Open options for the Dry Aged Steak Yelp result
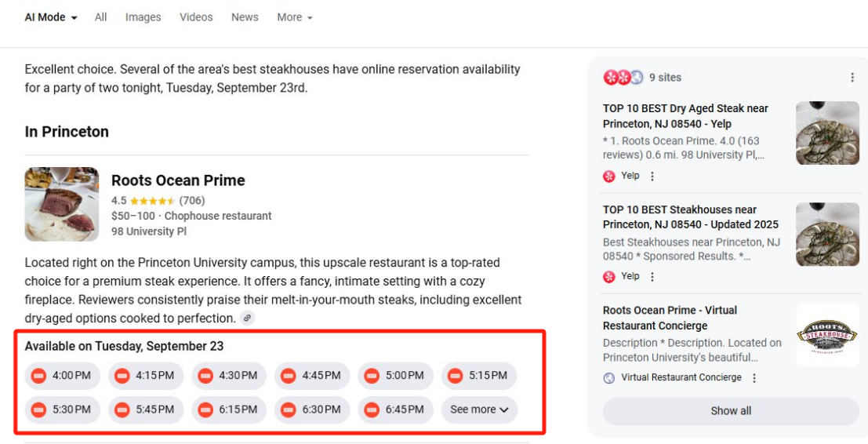 [x=652, y=177]
